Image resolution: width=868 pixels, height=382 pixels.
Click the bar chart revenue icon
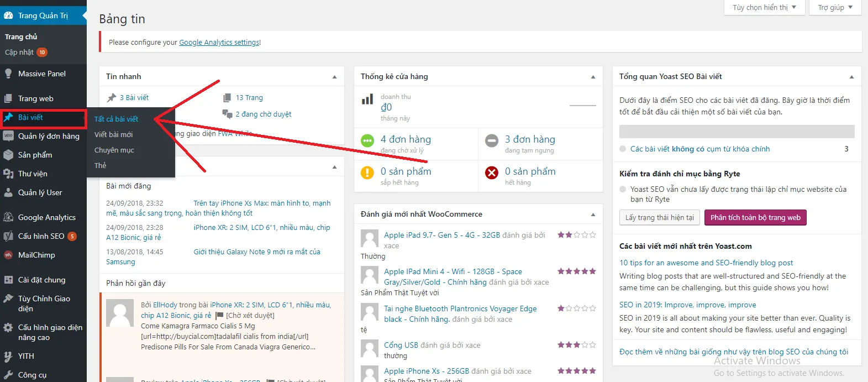coord(367,100)
